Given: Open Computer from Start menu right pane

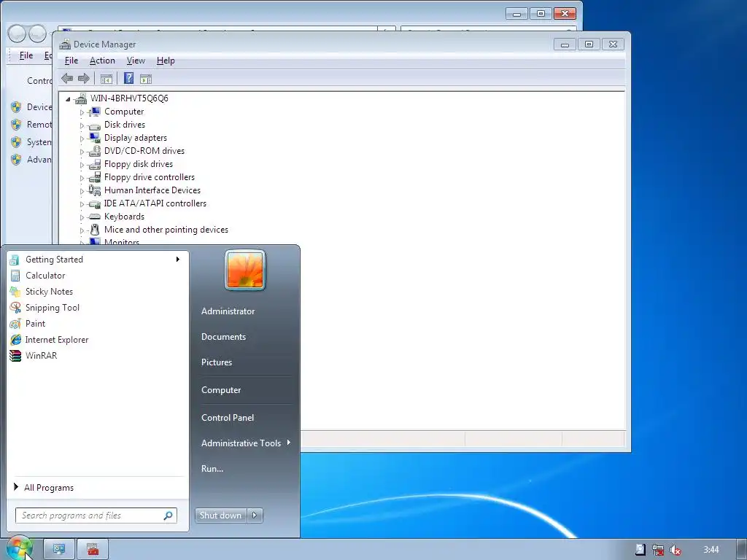Looking at the screenshot, I should tap(221, 390).
